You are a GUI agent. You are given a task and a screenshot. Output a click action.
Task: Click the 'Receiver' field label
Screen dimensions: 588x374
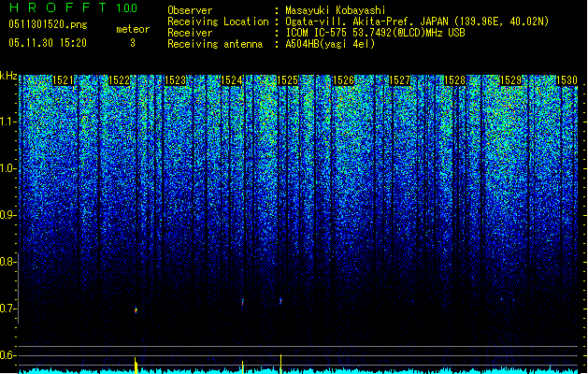190,33
